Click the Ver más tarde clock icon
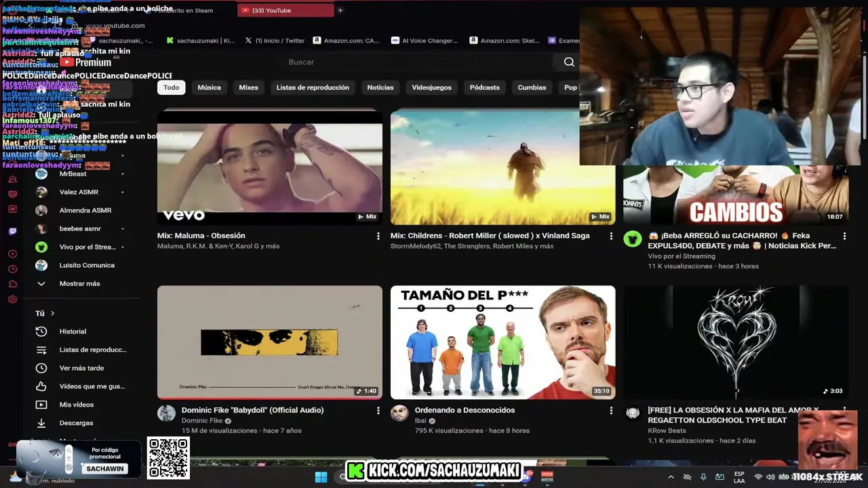This screenshot has height=488, width=868. tap(41, 368)
